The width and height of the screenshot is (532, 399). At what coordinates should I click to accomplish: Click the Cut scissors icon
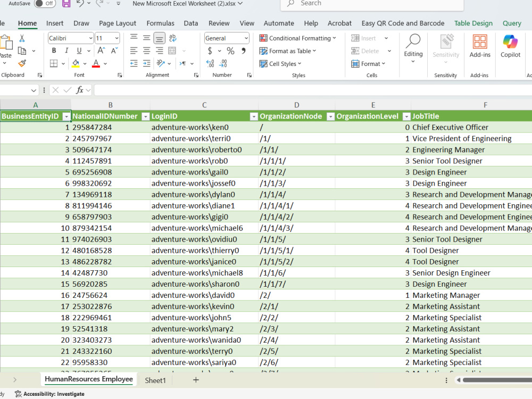[22, 38]
